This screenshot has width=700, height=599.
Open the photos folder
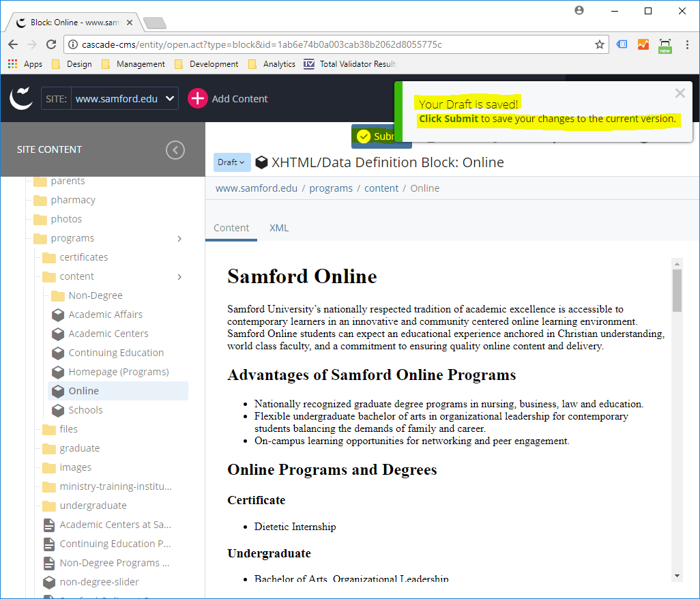click(57, 219)
